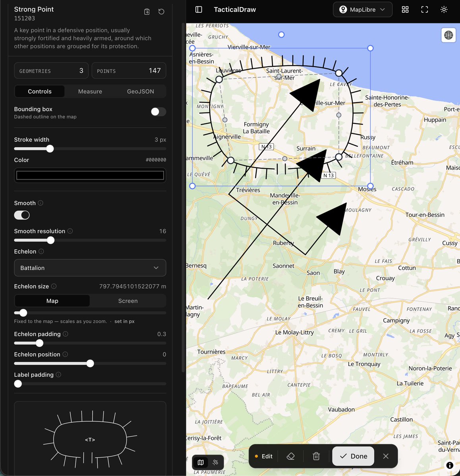Show info tooltip for Label padding
This screenshot has width=460, height=476.
pyautogui.click(x=58, y=375)
